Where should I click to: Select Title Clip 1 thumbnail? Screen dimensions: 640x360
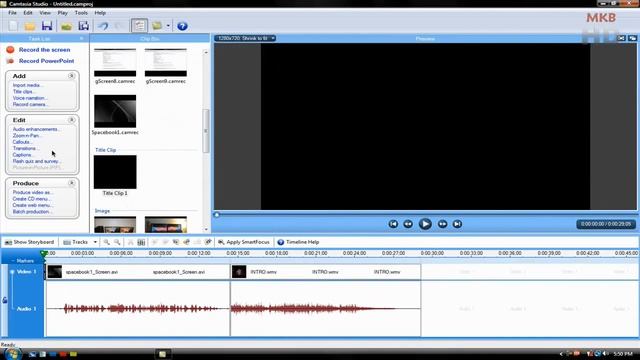click(115, 171)
